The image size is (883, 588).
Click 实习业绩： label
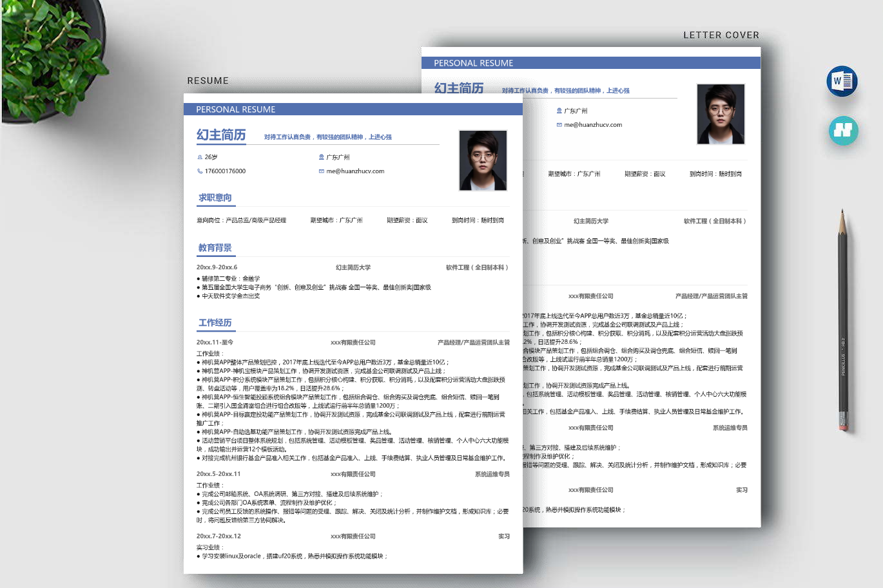[x=210, y=547]
